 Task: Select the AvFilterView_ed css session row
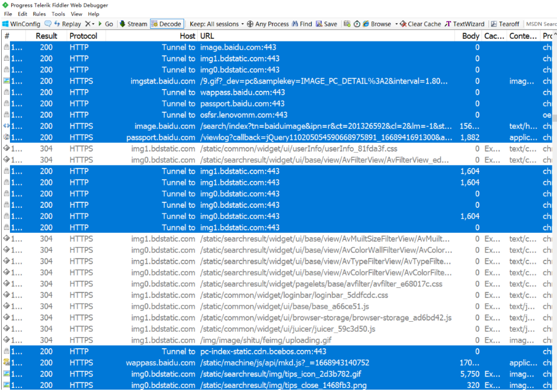[277, 160]
